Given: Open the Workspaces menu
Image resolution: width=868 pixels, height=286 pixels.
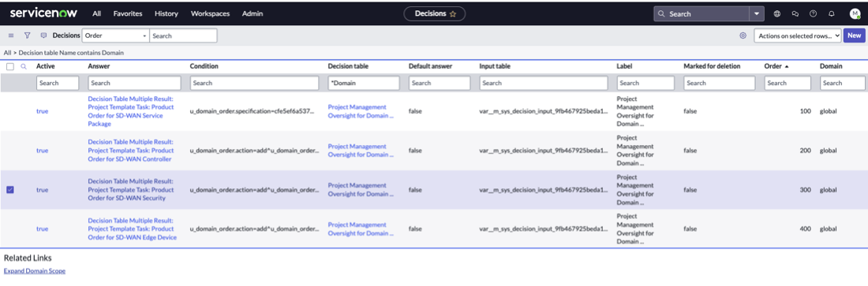Looking at the screenshot, I should click(x=211, y=14).
